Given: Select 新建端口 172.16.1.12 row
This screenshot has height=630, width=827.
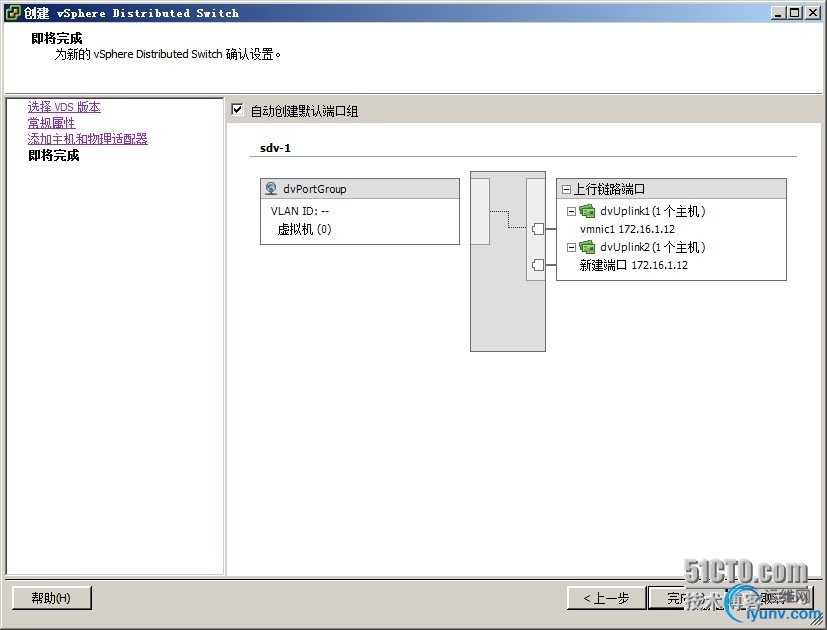Looking at the screenshot, I should (633, 265).
